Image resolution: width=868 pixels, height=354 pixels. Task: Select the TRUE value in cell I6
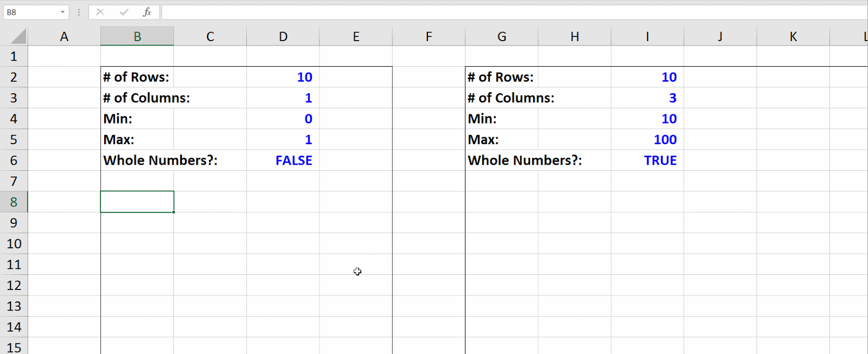660,160
